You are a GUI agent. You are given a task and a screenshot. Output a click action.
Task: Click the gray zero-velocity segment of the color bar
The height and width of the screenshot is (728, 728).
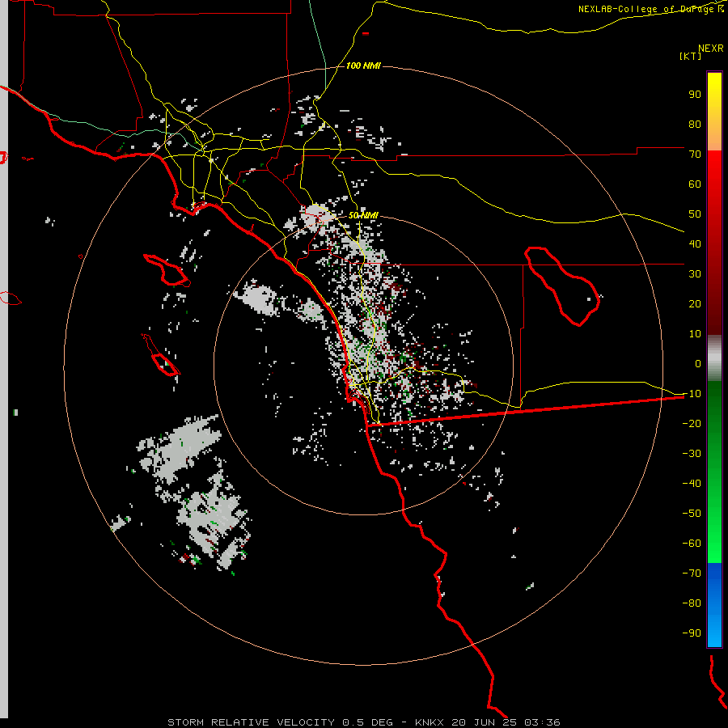(x=714, y=358)
